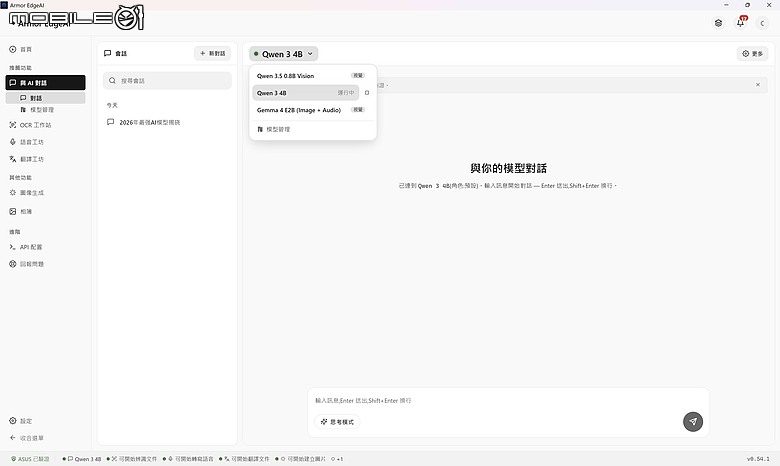Stop the running Qwen 3 4B model
Viewport: 780px width, 466px height.
coord(367,93)
